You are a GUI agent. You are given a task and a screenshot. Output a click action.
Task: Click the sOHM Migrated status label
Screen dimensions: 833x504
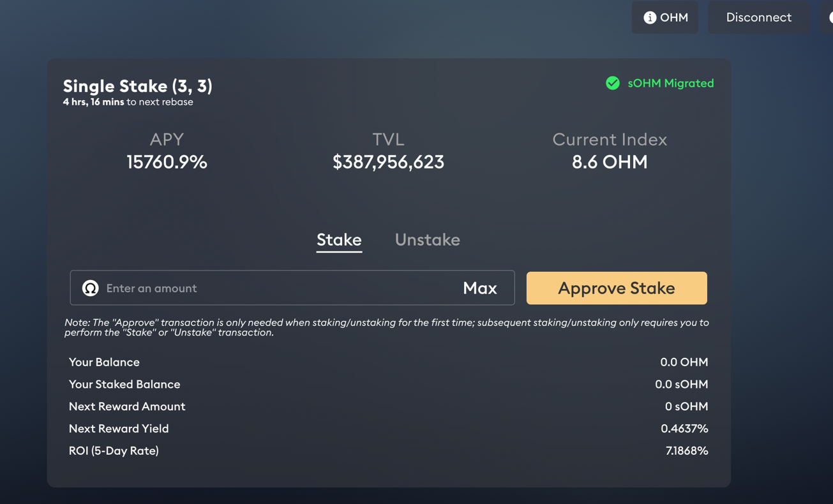(x=670, y=84)
